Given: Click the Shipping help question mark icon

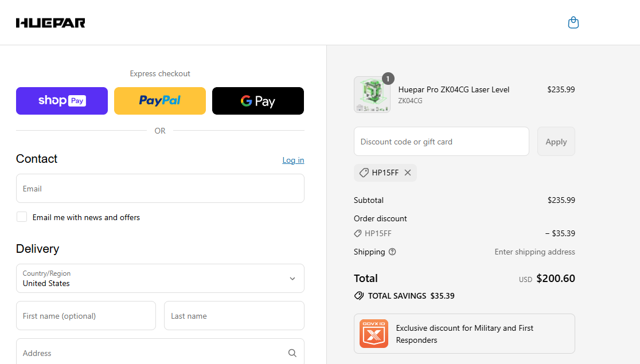Looking at the screenshot, I should coord(392,252).
